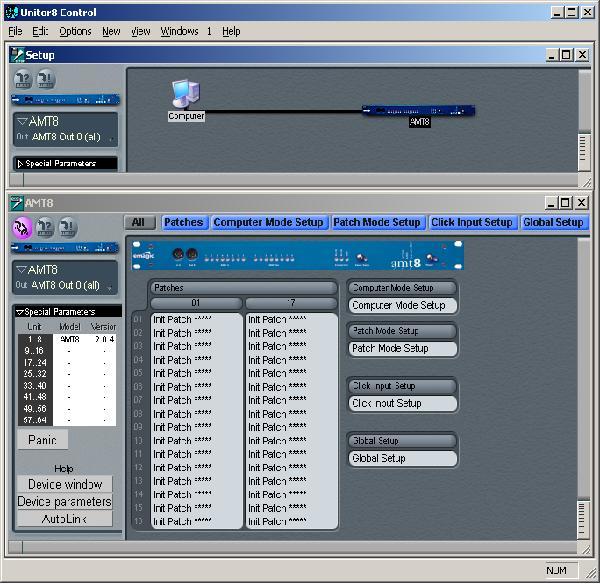Select unit 33..40 row in Special Parameters
Viewport: 600px width, 584px height.
(x=67, y=385)
